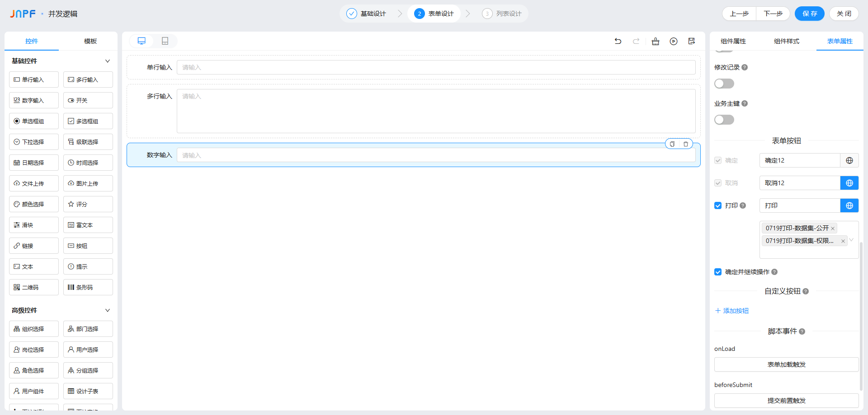
Task: Preview the form with play icon
Action: (674, 41)
